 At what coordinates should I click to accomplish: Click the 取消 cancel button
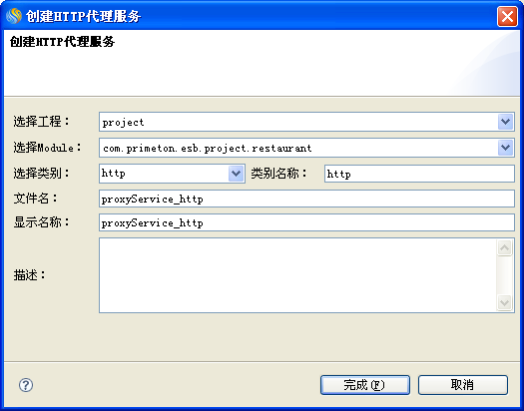pyautogui.click(x=463, y=385)
